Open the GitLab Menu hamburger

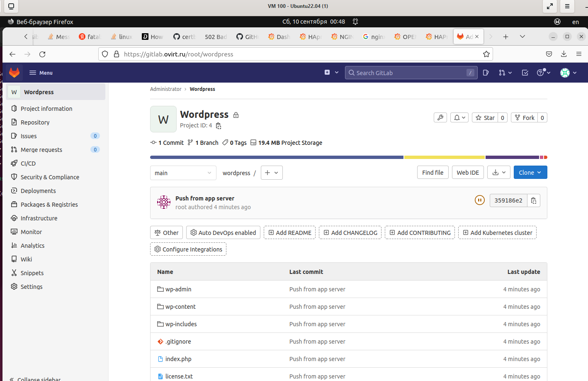click(41, 73)
